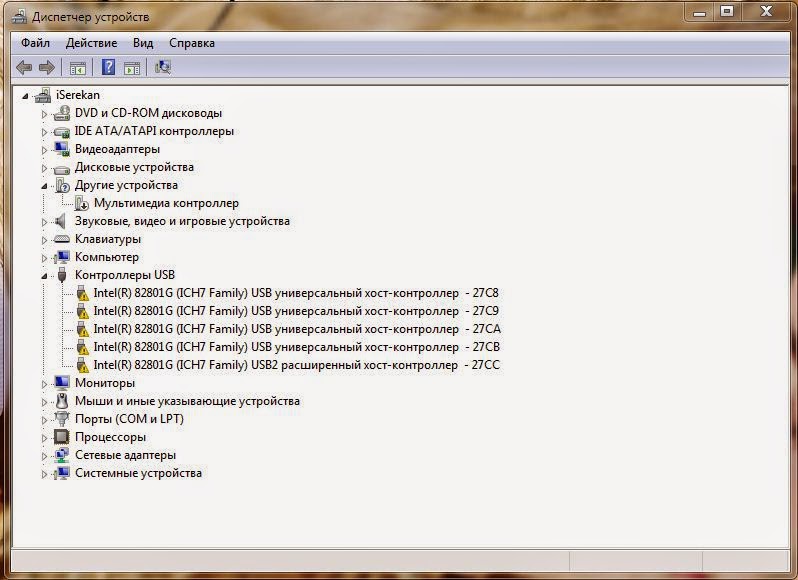Click the DVD и CD-ROM дисководы icon

62,113
